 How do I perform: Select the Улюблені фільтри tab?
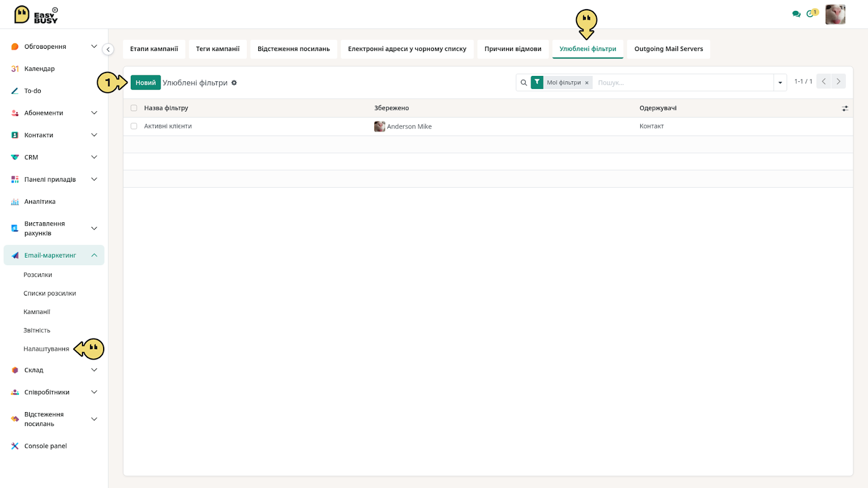tap(588, 49)
